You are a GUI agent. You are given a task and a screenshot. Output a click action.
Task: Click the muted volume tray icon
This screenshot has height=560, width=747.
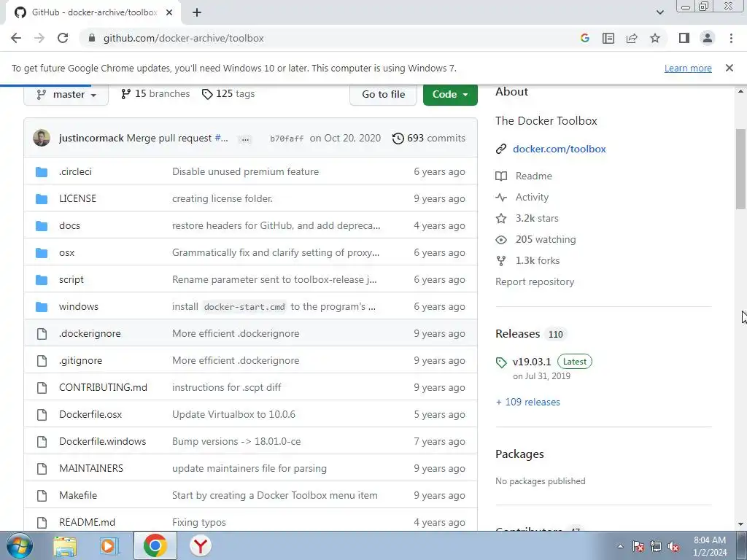(673, 547)
